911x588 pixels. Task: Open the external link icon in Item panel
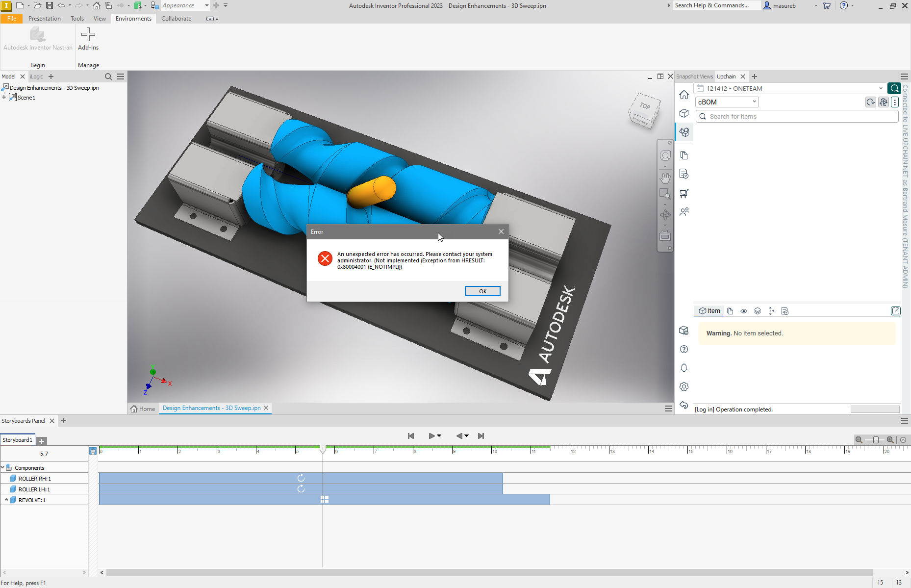tap(896, 310)
